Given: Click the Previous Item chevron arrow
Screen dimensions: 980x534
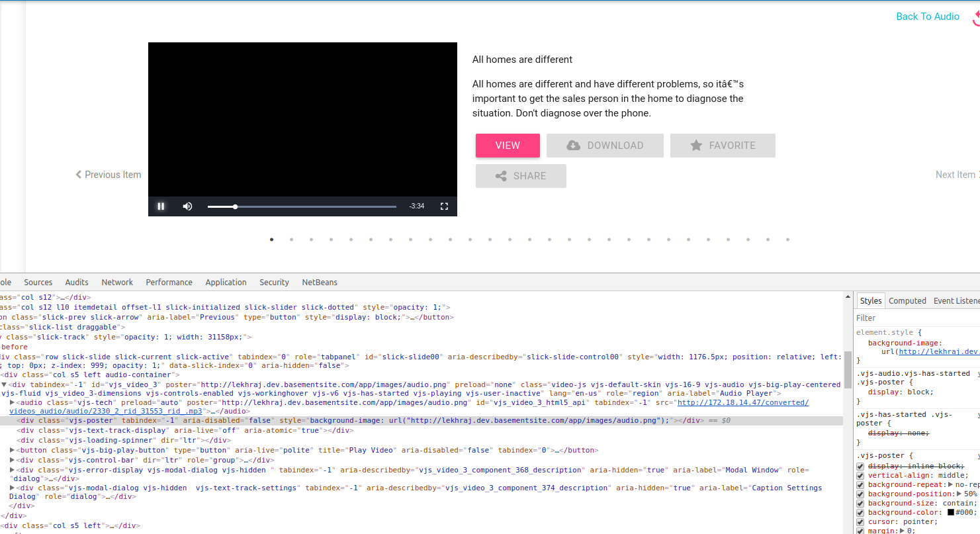Looking at the screenshot, I should click(x=79, y=174).
